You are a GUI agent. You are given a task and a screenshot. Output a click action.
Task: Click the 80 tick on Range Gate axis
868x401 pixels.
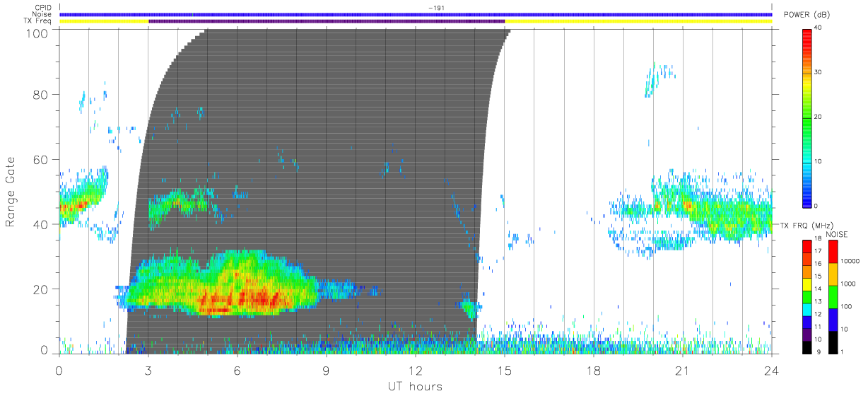(x=41, y=94)
